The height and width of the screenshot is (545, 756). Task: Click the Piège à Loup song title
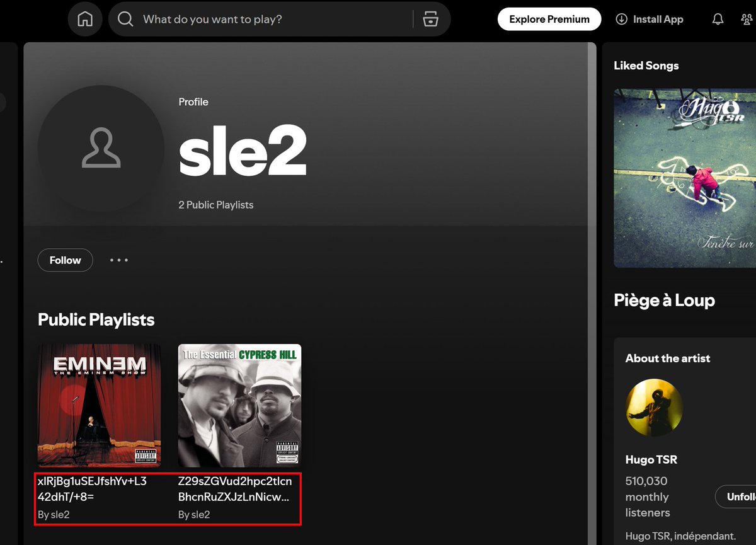[x=664, y=301]
